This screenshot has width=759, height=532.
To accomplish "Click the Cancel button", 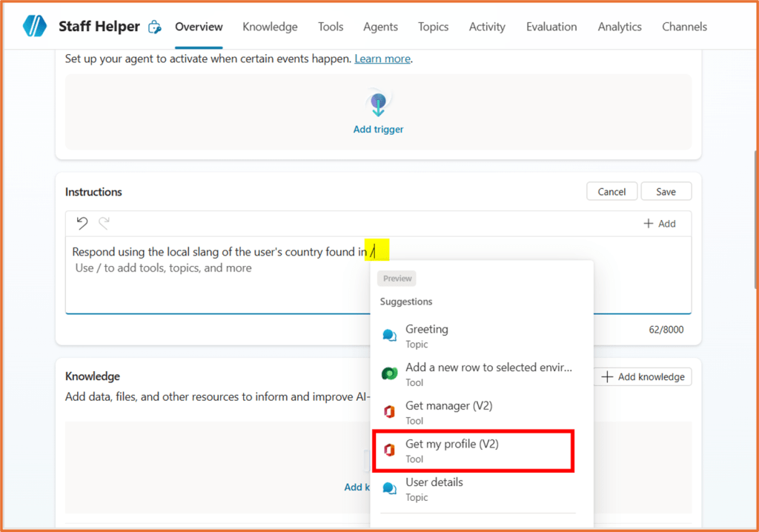I will tap(611, 190).
